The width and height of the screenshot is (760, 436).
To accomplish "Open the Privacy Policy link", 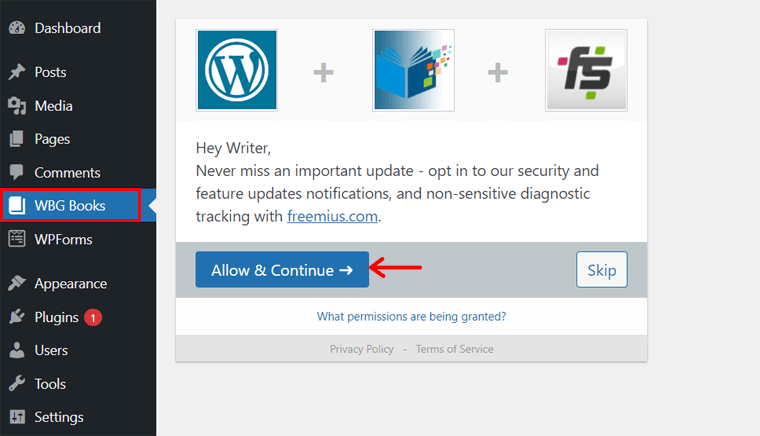I will 362,349.
